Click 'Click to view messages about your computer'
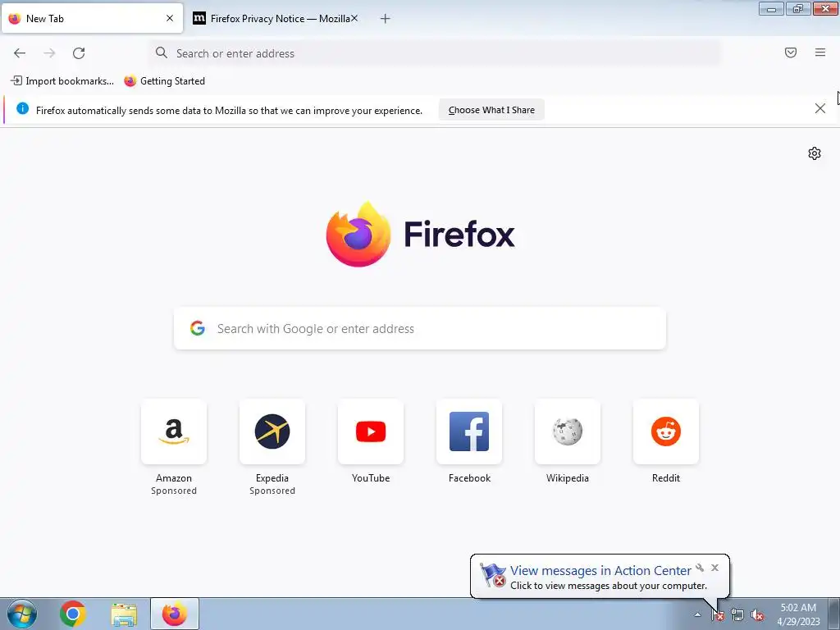 coord(609,586)
